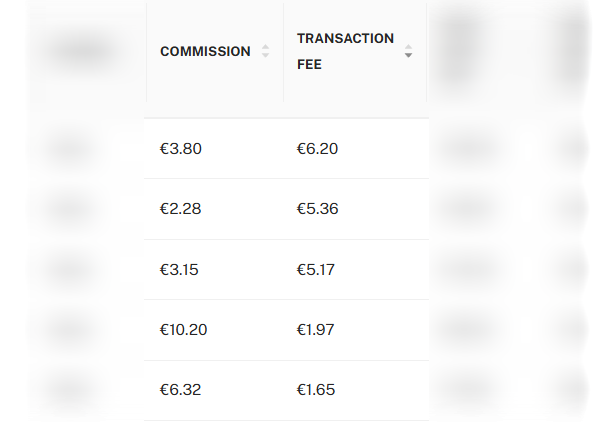Select the €1.97 transaction fee entry

click(315, 330)
